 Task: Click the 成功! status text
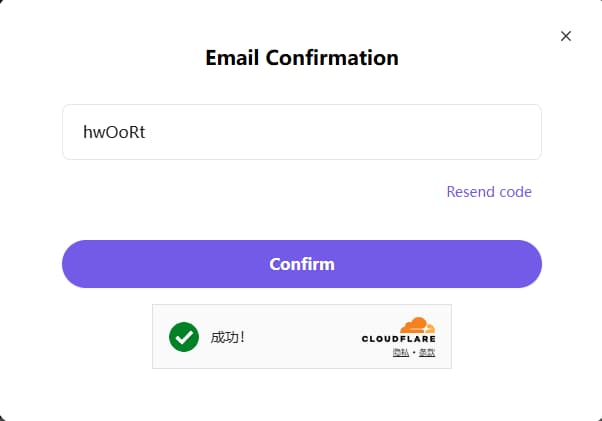click(228, 337)
